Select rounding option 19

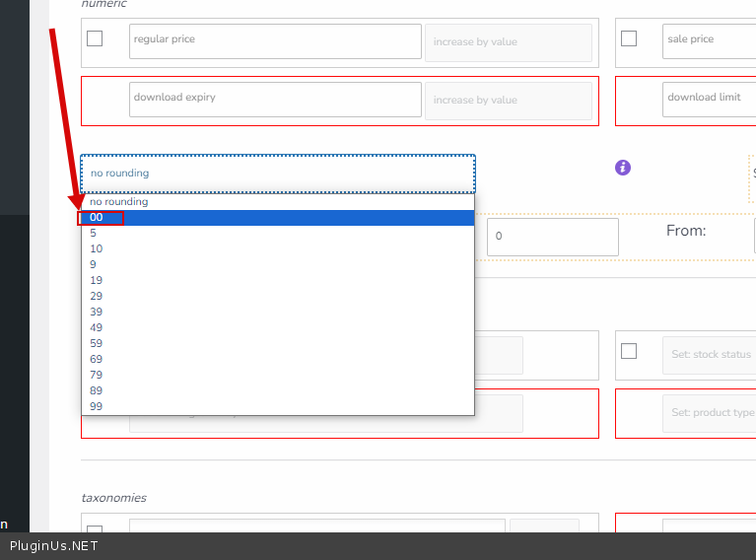(97, 280)
